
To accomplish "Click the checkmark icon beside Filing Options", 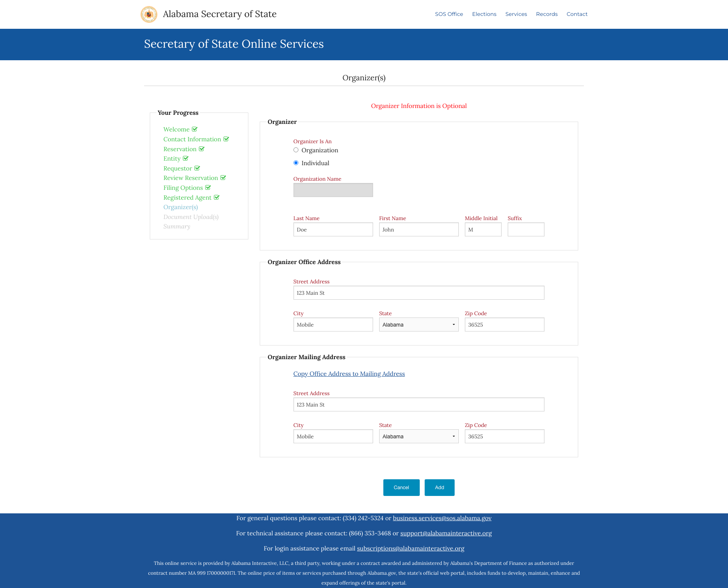I will [208, 188].
